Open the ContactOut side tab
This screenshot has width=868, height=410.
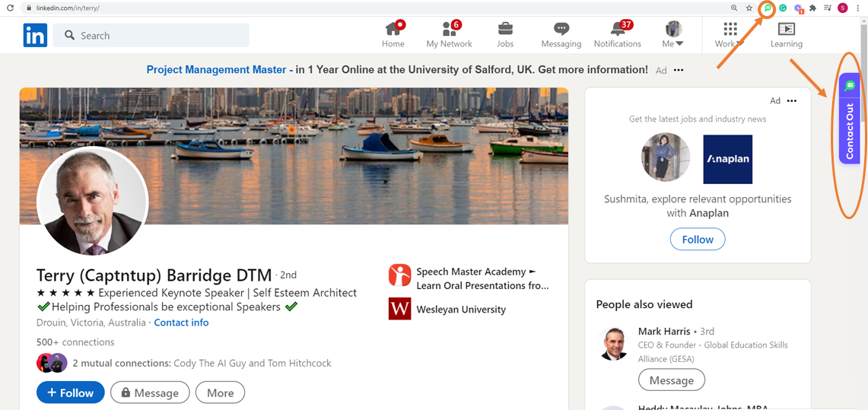849,119
